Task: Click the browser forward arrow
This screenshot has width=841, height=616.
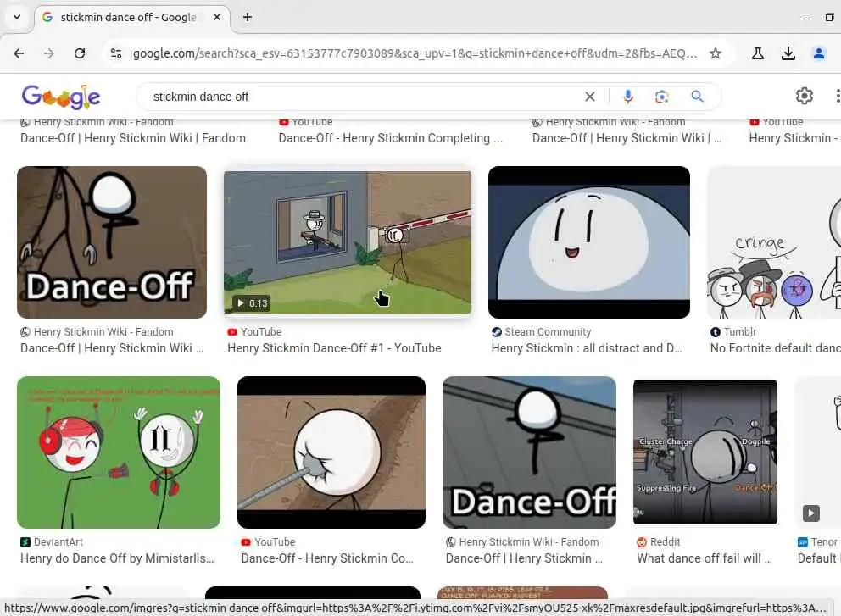Action: click(49, 53)
